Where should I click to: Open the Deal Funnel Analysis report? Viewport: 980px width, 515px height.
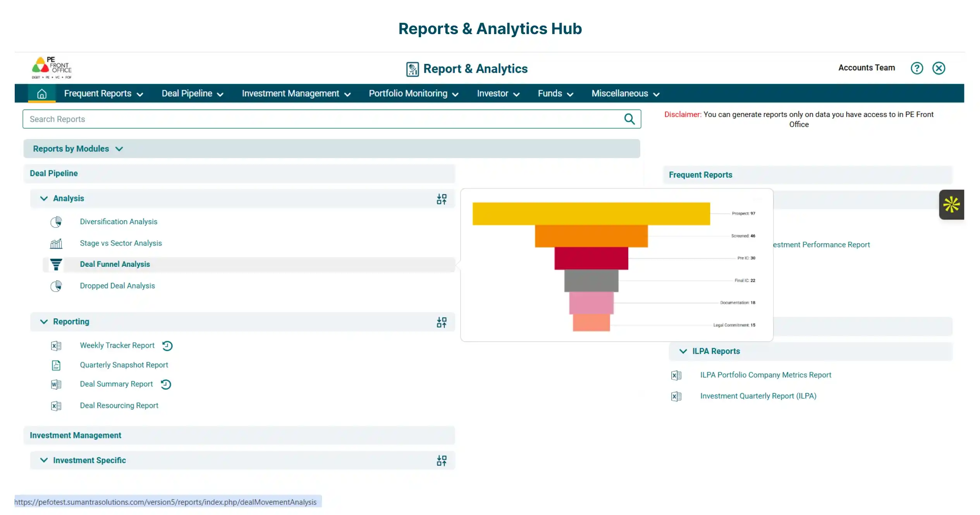point(115,264)
